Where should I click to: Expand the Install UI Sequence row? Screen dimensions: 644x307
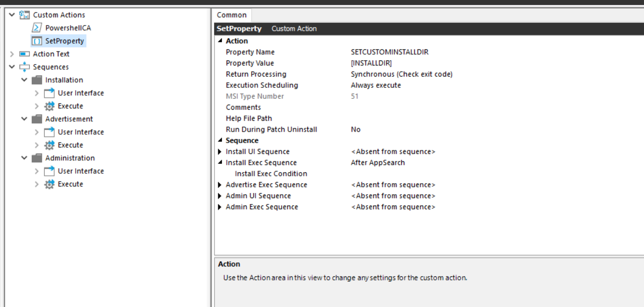coord(220,152)
